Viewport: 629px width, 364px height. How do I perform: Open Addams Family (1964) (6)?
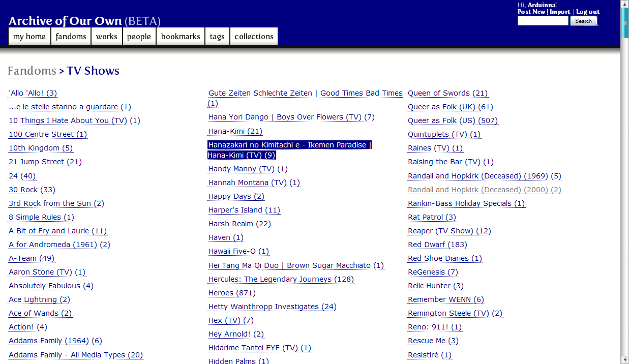(55, 341)
